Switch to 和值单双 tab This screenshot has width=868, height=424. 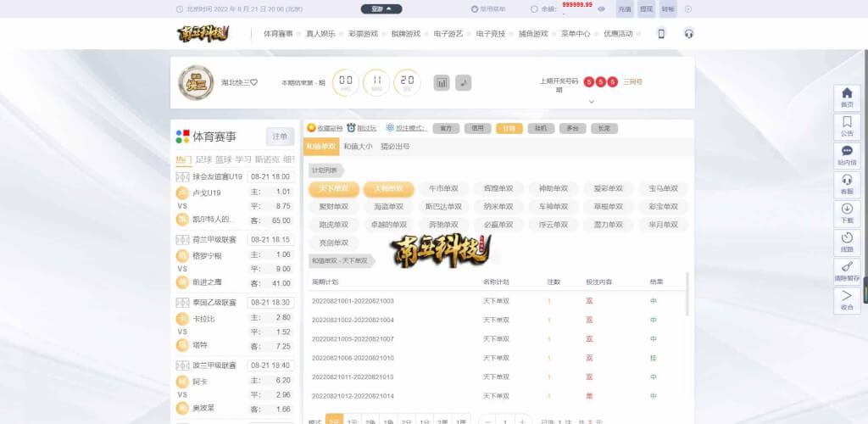(x=321, y=147)
